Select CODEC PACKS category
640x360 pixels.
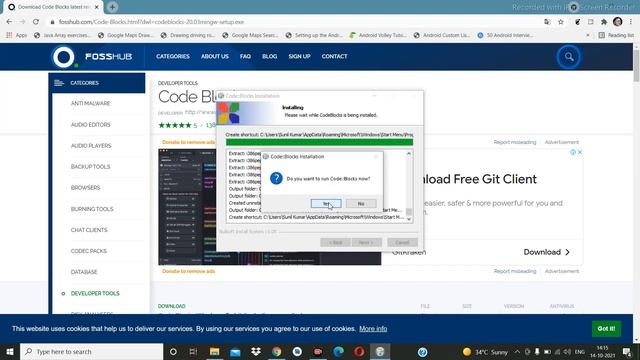tap(89, 251)
